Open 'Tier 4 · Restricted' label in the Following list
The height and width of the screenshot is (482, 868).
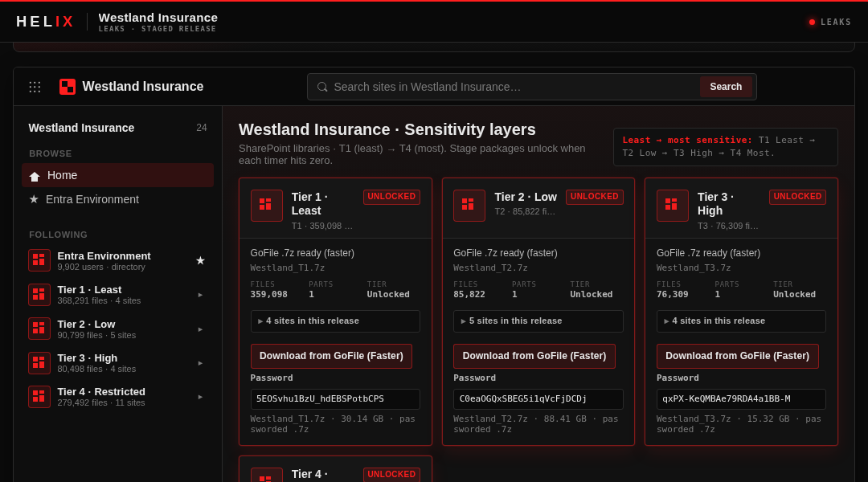click(x=101, y=392)
